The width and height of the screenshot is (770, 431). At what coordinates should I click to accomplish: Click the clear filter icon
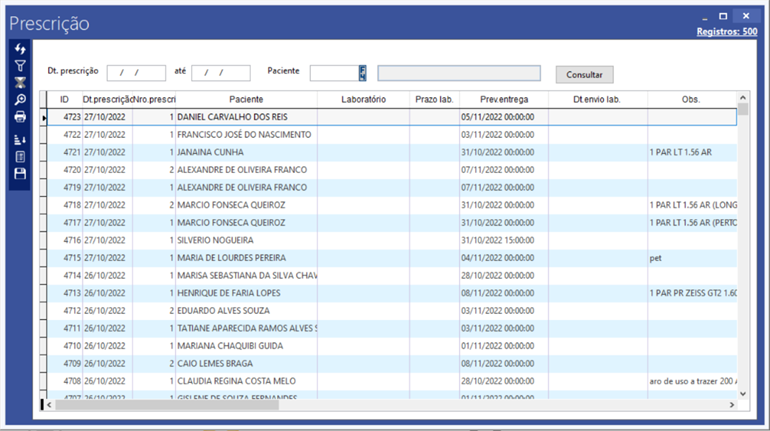(20, 83)
